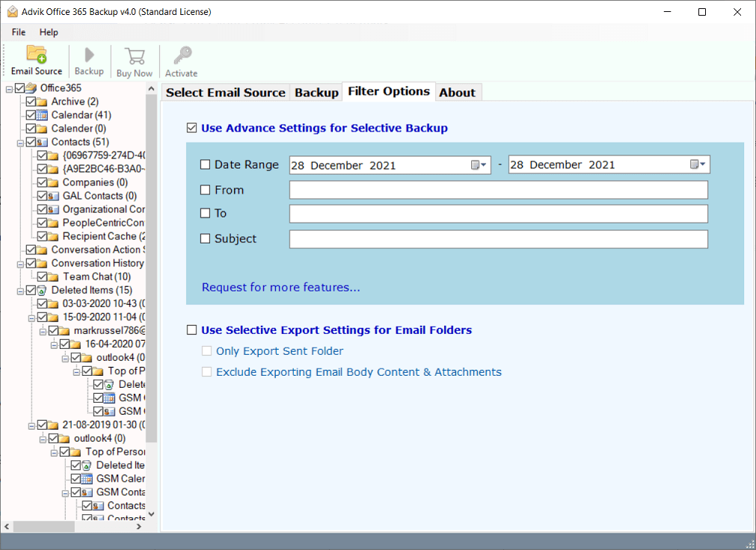Enable the Date Range filter checkbox
Viewport: 756px width, 550px height.
click(206, 165)
